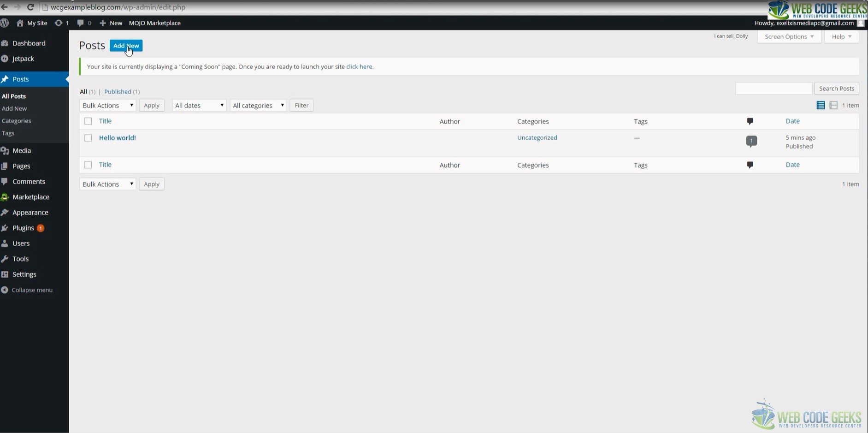Switch to list view icon
Viewport: 868px width, 433px height.
click(x=821, y=105)
